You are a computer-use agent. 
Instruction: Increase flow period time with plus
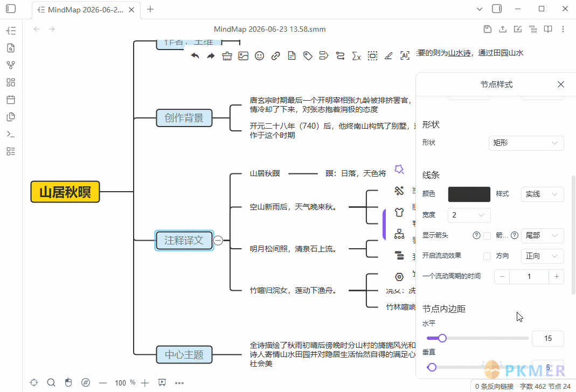pyautogui.click(x=557, y=276)
